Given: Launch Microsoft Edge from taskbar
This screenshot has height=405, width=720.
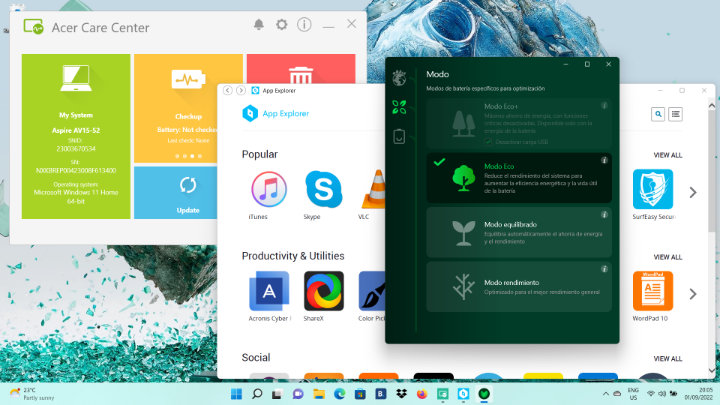Looking at the screenshot, I should click(x=339, y=394).
